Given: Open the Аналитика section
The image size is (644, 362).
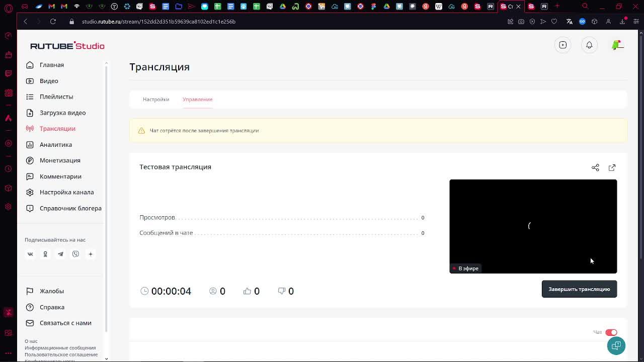Looking at the screenshot, I should [x=55, y=145].
